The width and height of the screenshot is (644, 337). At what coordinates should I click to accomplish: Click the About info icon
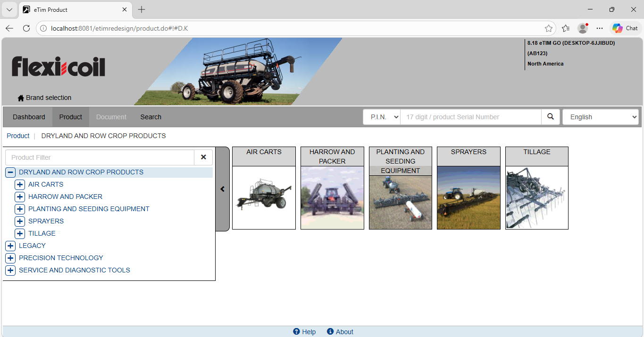(330, 332)
